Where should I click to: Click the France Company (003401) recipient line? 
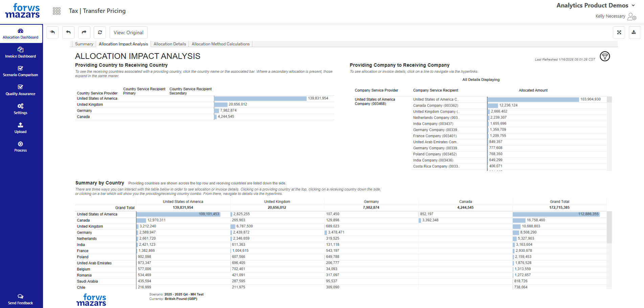[x=435, y=136]
